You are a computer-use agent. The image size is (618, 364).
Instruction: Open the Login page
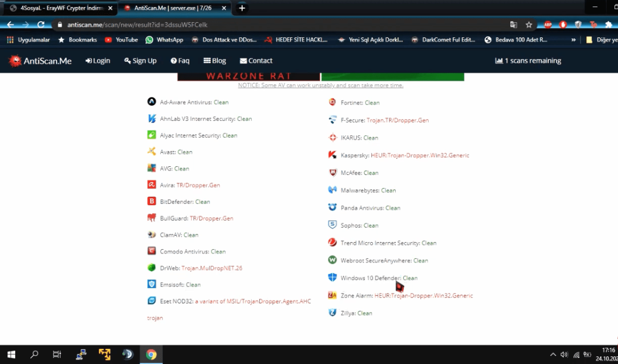point(98,61)
